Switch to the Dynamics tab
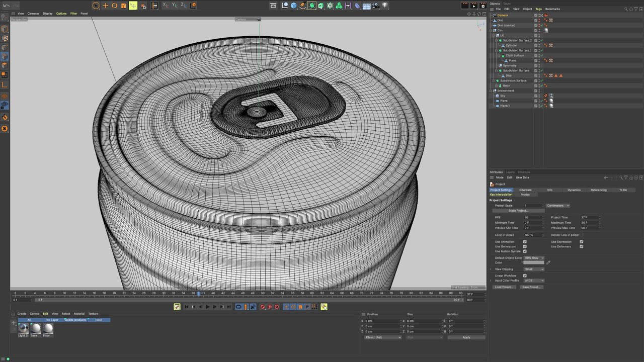This screenshot has height=362, width=644. 574,190
